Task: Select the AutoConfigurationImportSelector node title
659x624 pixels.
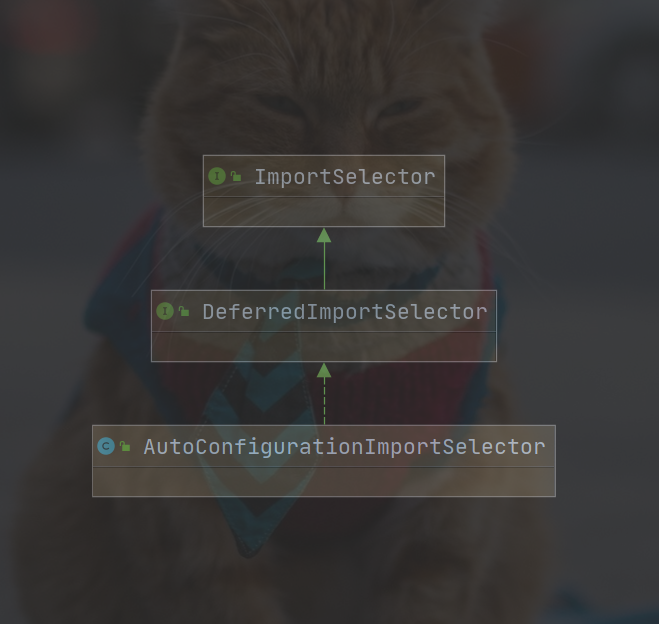Action: [x=345, y=447]
